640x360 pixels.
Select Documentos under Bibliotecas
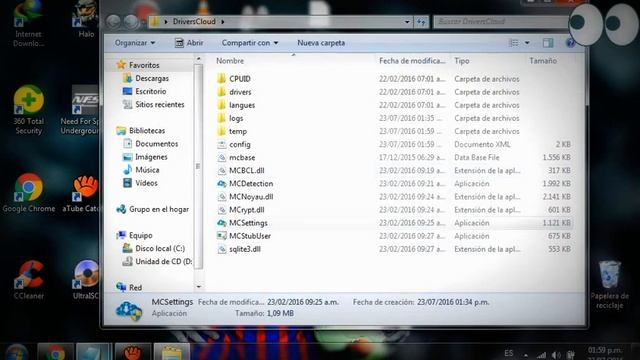tap(151, 144)
